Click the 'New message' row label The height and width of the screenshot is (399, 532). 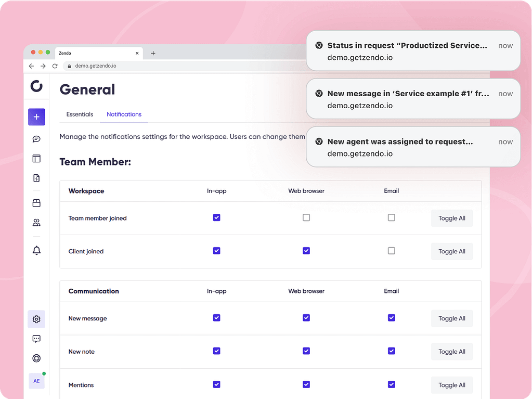[x=88, y=318]
